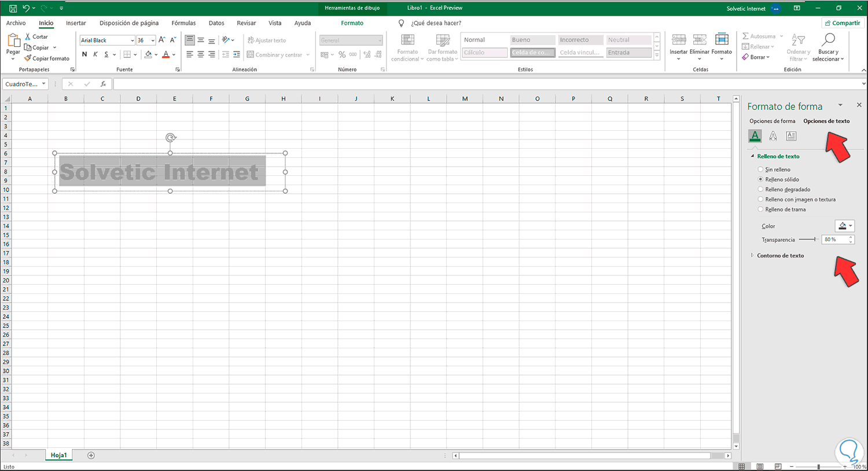Open the green Formato drawing tools tab
The width and height of the screenshot is (868, 471).
pos(352,23)
